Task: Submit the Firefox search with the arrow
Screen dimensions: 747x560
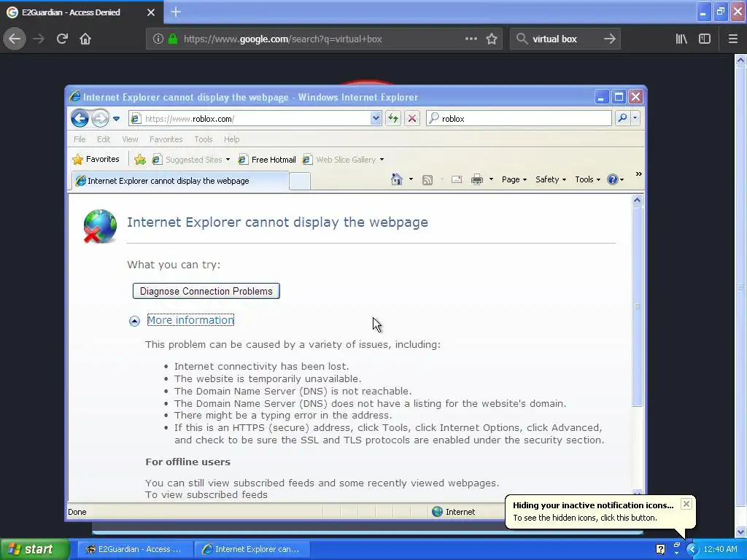Action: pyautogui.click(x=609, y=39)
